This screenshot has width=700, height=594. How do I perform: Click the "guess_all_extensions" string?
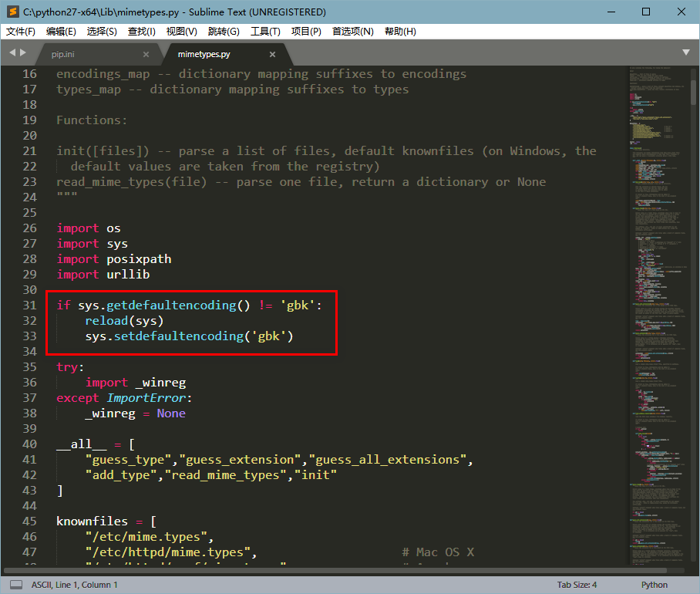388,460
